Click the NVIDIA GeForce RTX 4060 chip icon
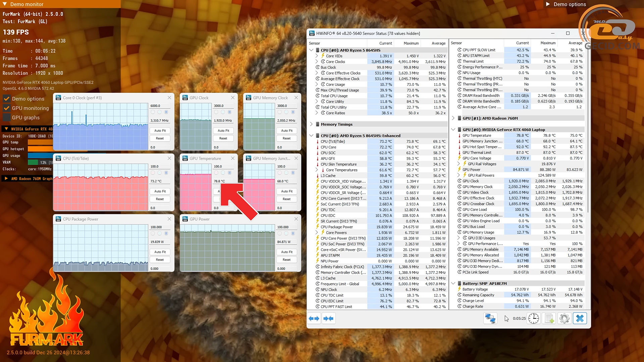This screenshot has width=644, height=362. (459, 130)
